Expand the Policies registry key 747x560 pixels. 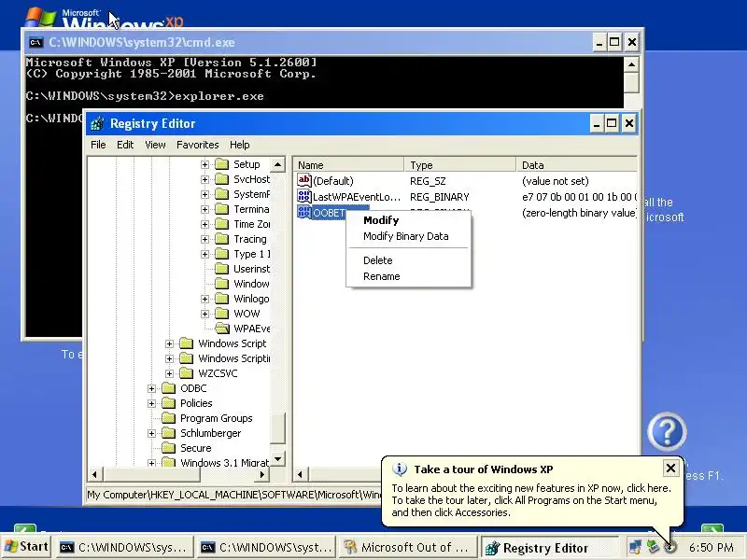point(151,404)
